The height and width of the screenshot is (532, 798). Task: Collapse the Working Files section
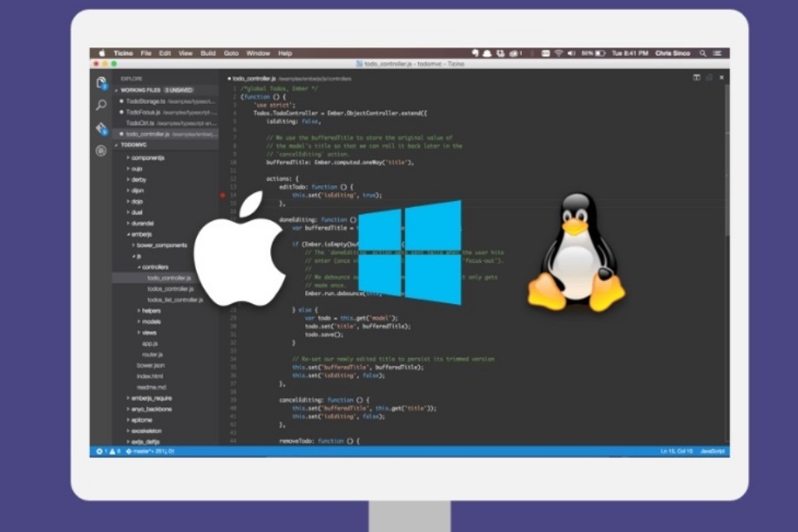pos(165,90)
